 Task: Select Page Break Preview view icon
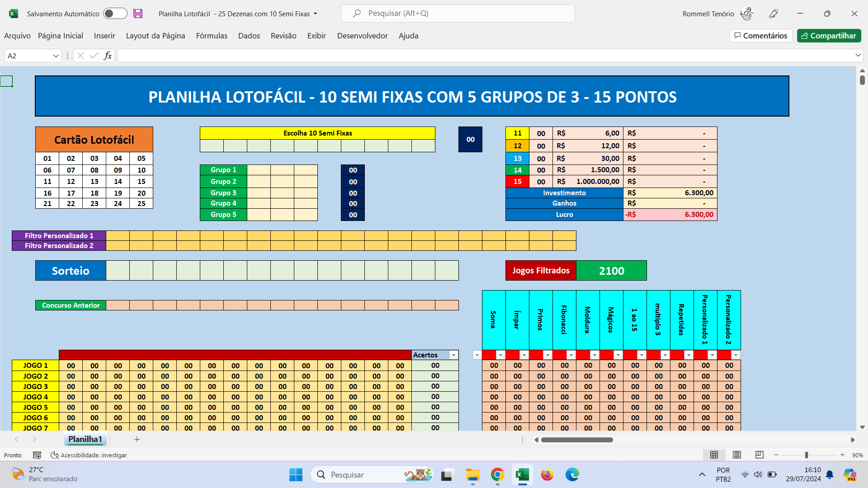coord(759,455)
